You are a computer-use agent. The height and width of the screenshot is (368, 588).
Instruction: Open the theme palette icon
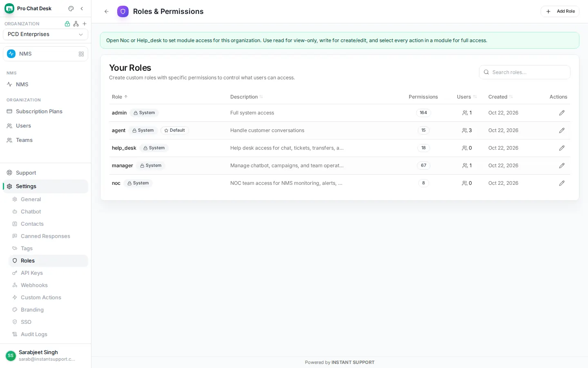pyautogui.click(x=71, y=9)
